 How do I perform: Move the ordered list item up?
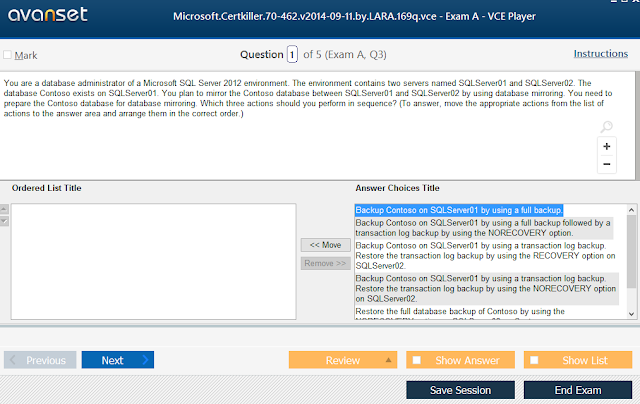pos(4,209)
